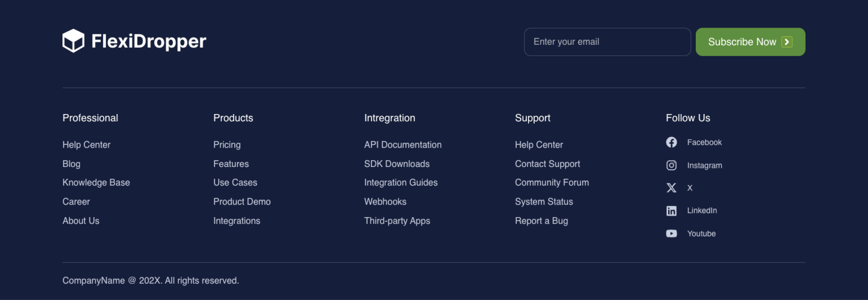Open the Facebook icon

(671, 142)
